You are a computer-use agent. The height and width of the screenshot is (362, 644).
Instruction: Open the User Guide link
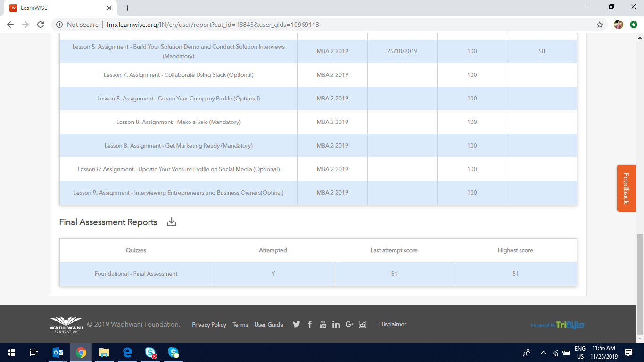click(x=269, y=325)
